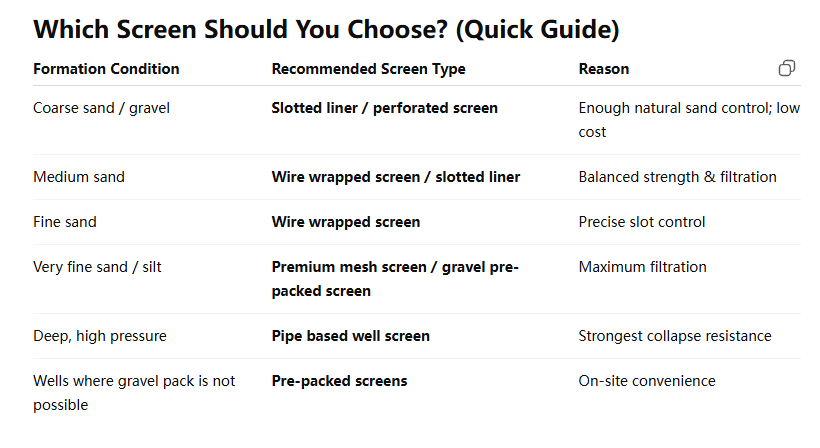Screen dimensions: 820x448
Task: Click the "Maximum filtration" cell
Action: tap(642, 267)
